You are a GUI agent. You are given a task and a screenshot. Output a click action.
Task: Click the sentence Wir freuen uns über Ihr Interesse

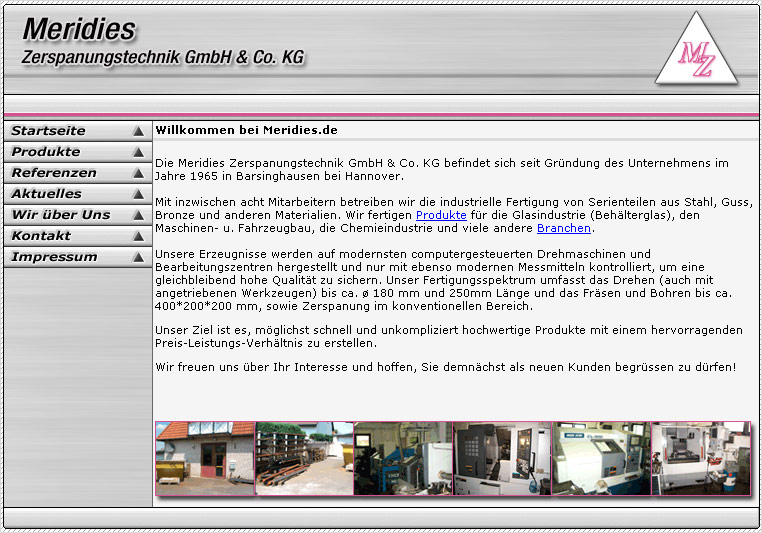pos(446,367)
